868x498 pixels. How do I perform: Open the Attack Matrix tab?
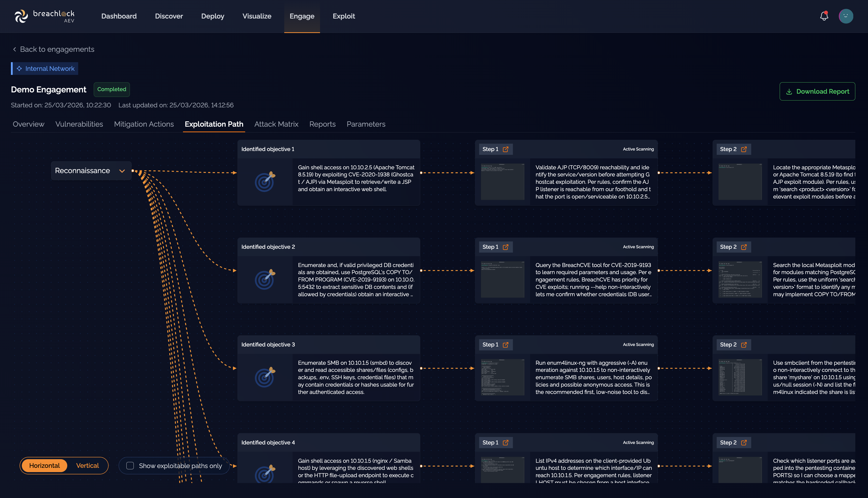276,124
